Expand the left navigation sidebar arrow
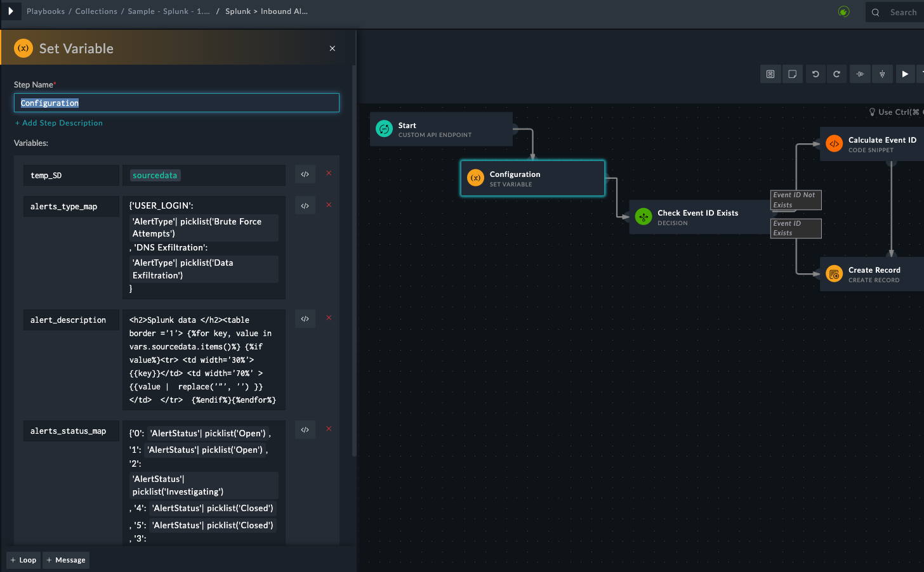 click(x=11, y=11)
